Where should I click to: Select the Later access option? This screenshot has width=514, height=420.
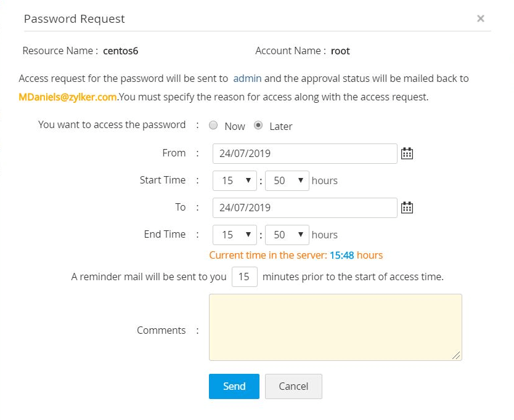(259, 126)
